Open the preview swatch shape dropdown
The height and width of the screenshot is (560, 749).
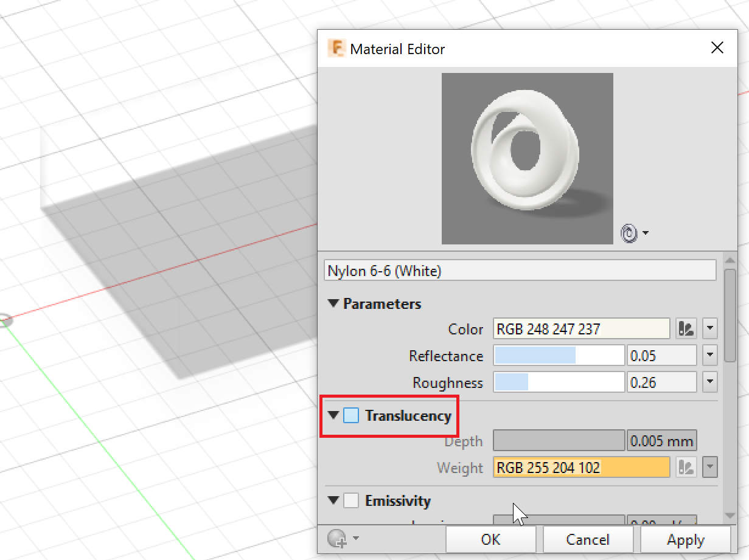coord(646,233)
